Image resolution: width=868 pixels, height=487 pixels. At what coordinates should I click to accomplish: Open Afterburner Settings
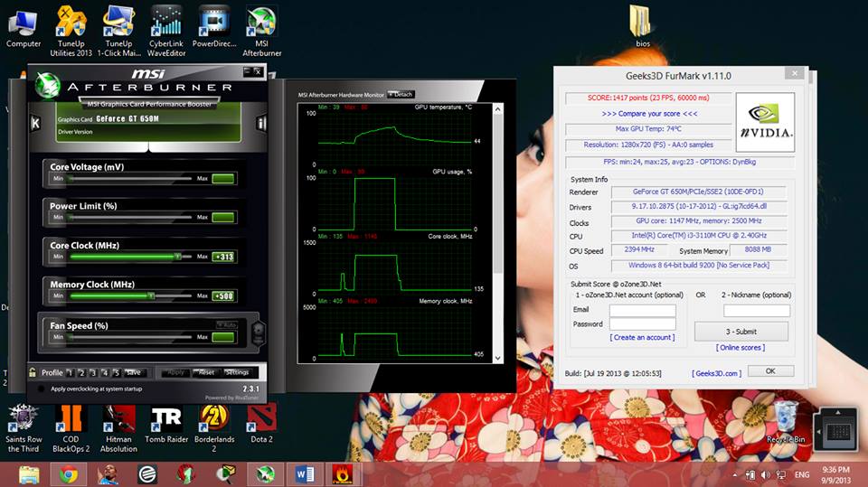tap(237, 372)
